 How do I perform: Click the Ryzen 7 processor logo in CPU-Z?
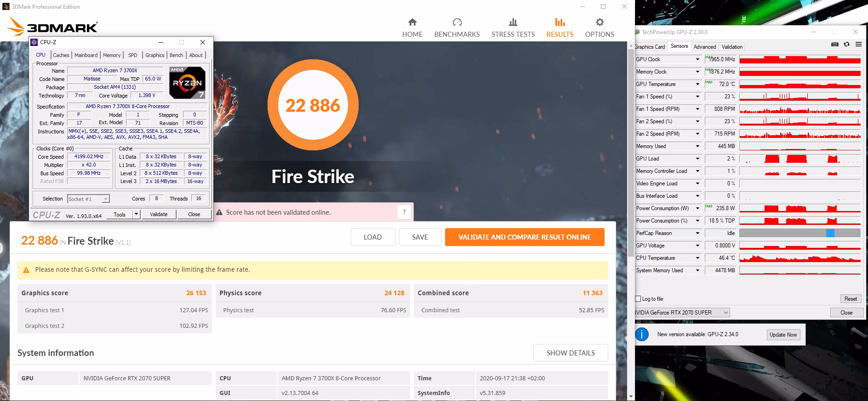pos(187,83)
